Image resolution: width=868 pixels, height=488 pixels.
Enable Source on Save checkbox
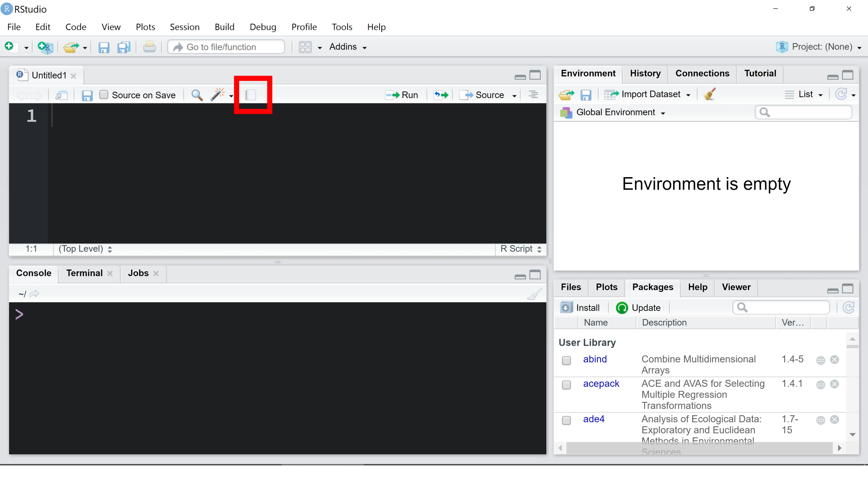(104, 95)
